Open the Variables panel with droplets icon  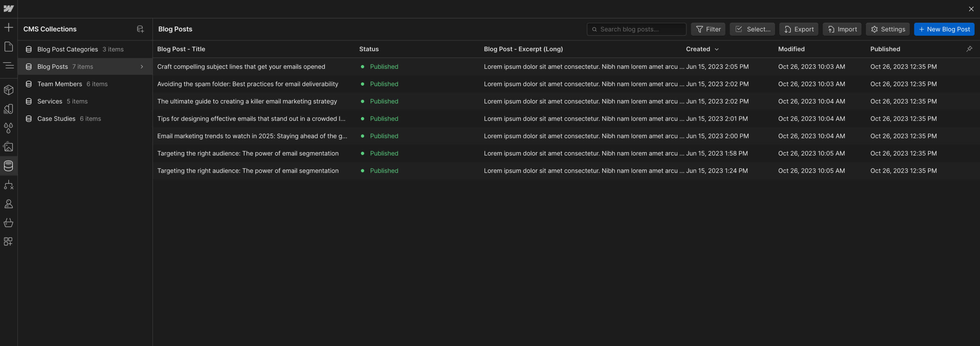pos(8,128)
